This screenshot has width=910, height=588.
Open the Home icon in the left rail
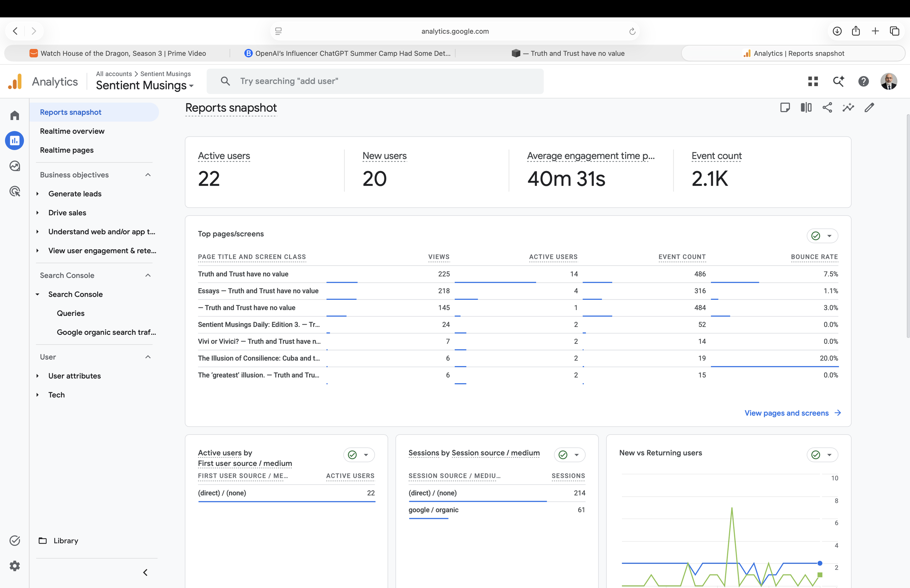pyautogui.click(x=15, y=115)
